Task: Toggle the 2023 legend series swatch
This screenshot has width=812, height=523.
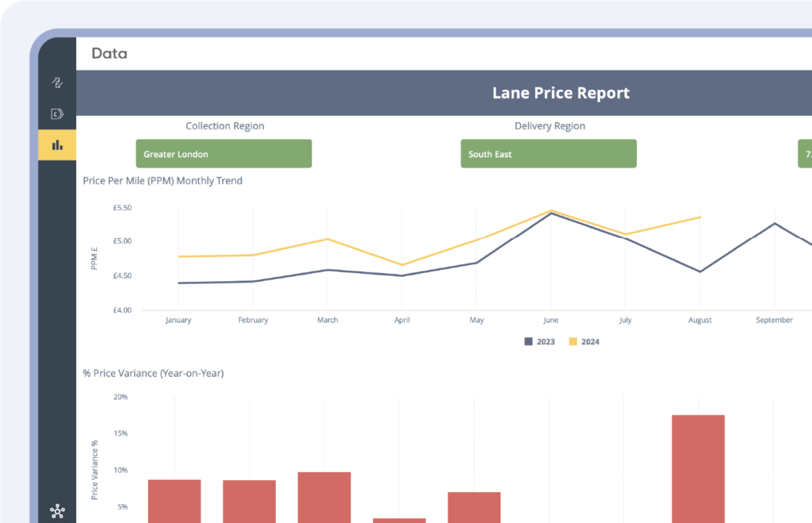Action: (528, 341)
